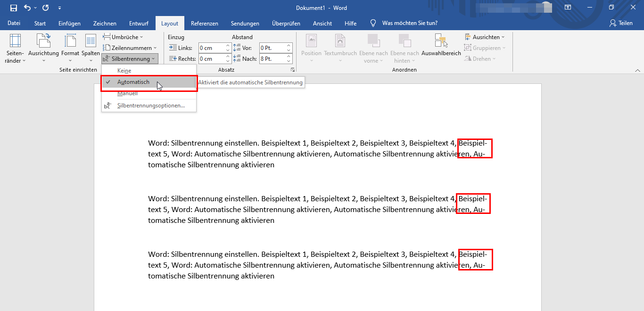Open the Datei tab
644x311 pixels.
[14, 23]
